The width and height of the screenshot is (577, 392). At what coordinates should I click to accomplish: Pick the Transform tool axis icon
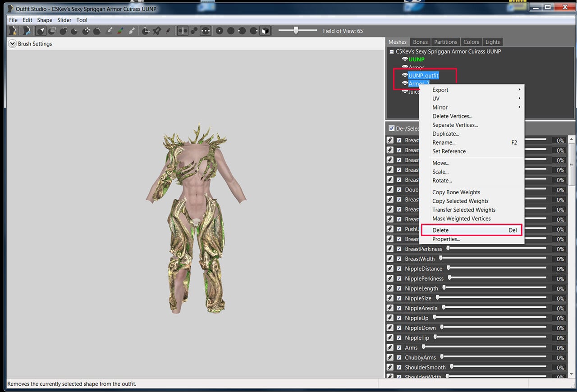click(x=146, y=31)
